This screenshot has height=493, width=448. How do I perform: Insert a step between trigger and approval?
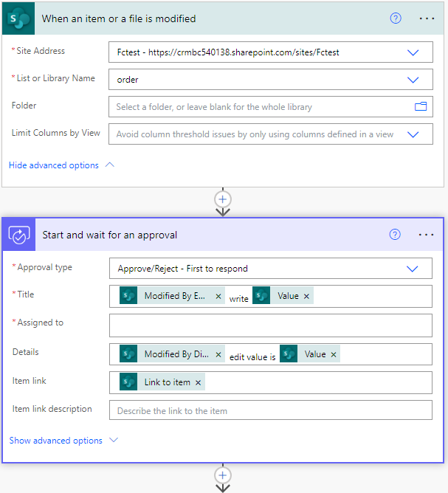223,199
